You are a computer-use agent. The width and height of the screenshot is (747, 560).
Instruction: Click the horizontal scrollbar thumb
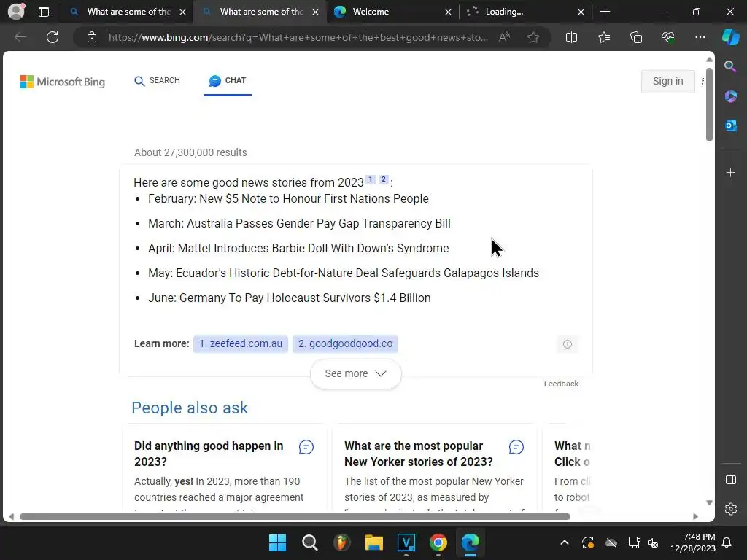coord(295,517)
